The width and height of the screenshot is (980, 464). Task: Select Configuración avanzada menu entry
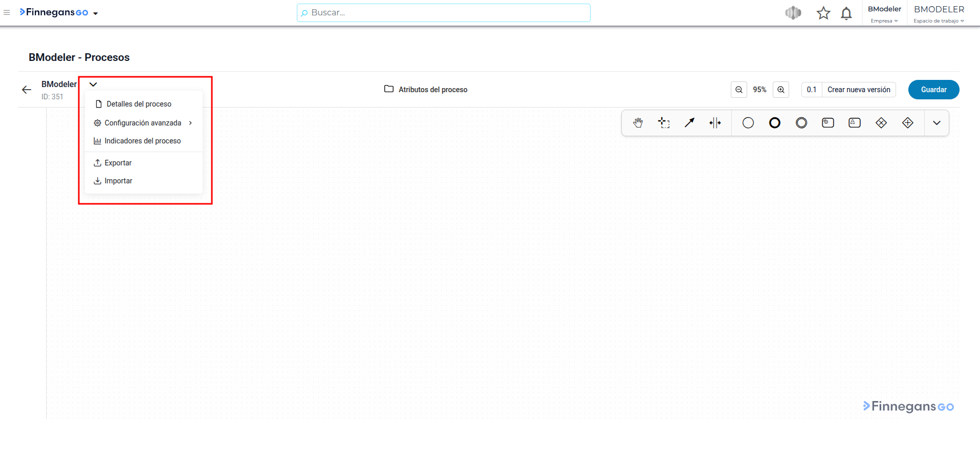[x=144, y=123]
